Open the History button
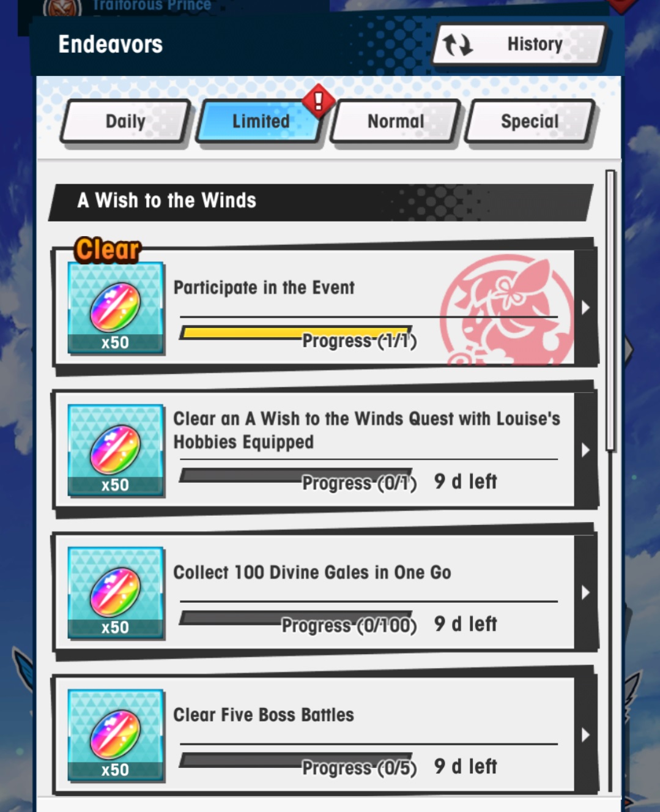The height and width of the screenshot is (812, 660). coord(519,44)
